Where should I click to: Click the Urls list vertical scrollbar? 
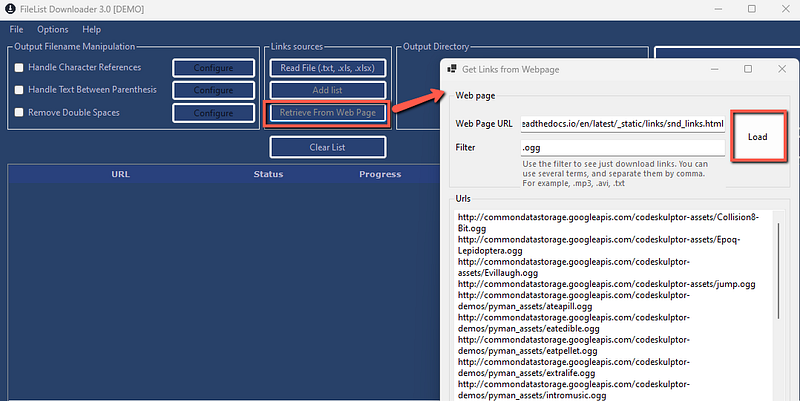(779, 270)
